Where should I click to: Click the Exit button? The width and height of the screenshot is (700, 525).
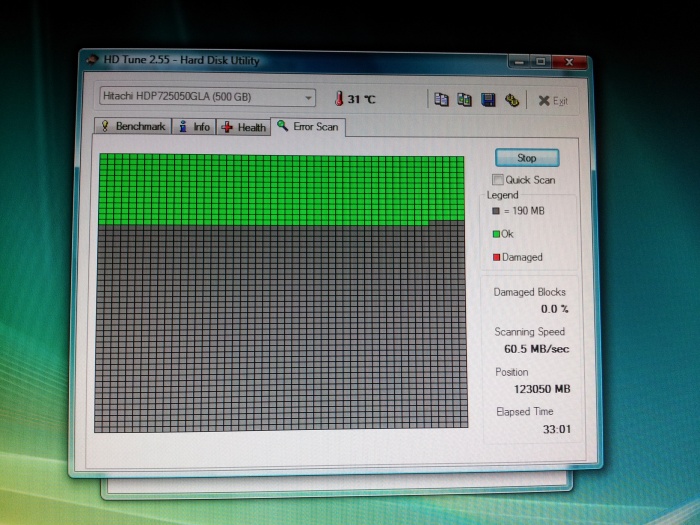(x=553, y=101)
